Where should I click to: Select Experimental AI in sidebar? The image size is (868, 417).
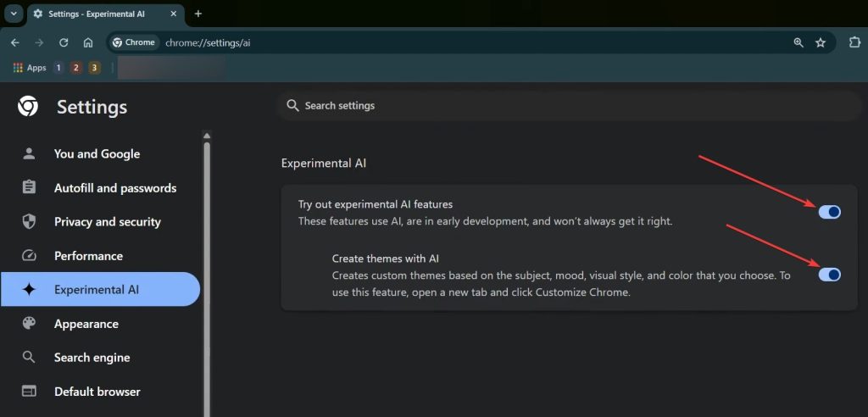tap(100, 289)
